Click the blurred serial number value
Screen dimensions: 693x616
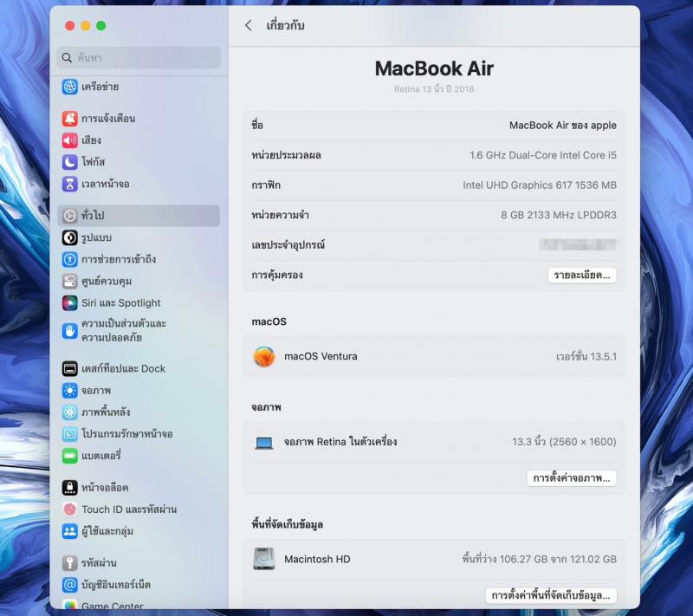(x=578, y=245)
